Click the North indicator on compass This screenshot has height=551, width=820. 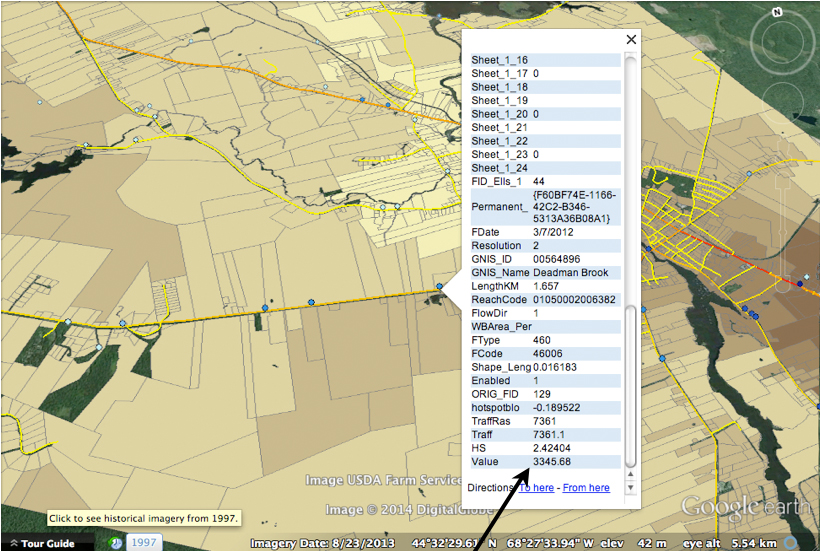[x=776, y=13]
